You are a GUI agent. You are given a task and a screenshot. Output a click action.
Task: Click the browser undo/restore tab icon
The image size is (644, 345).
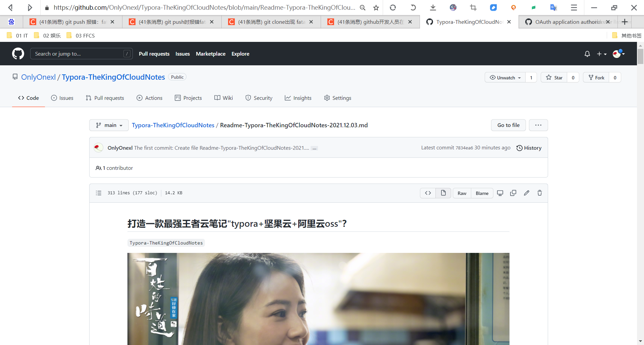click(x=413, y=7)
